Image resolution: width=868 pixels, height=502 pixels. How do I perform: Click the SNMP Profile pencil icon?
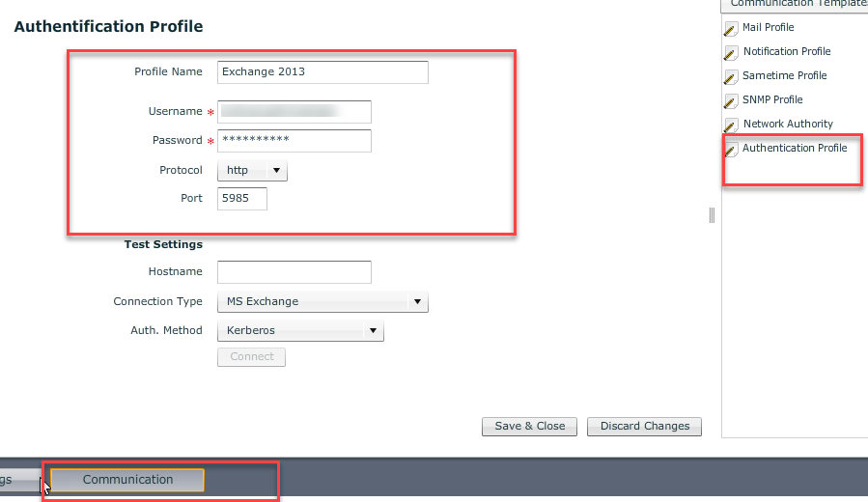pos(731,101)
